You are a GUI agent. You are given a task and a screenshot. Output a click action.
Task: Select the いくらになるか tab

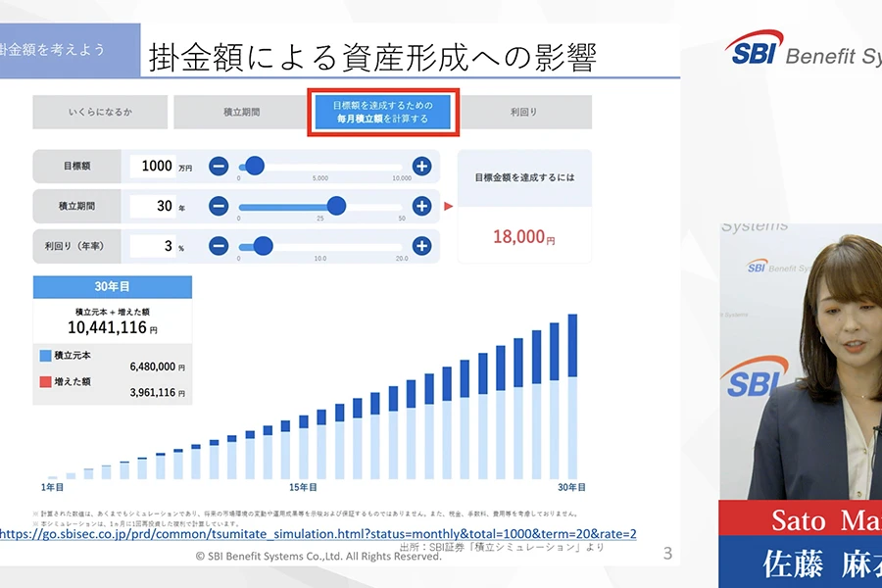coord(100,112)
